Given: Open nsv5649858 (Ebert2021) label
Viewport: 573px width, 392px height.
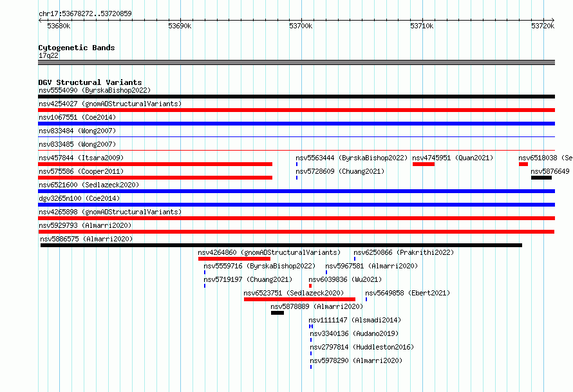Looking at the screenshot, I should pos(408,293).
